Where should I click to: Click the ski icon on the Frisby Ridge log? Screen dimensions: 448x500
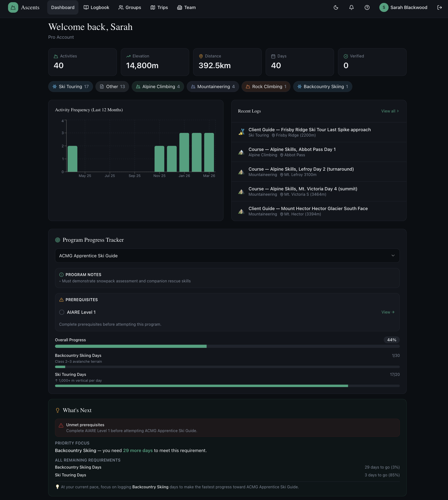click(x=241, y=132)
